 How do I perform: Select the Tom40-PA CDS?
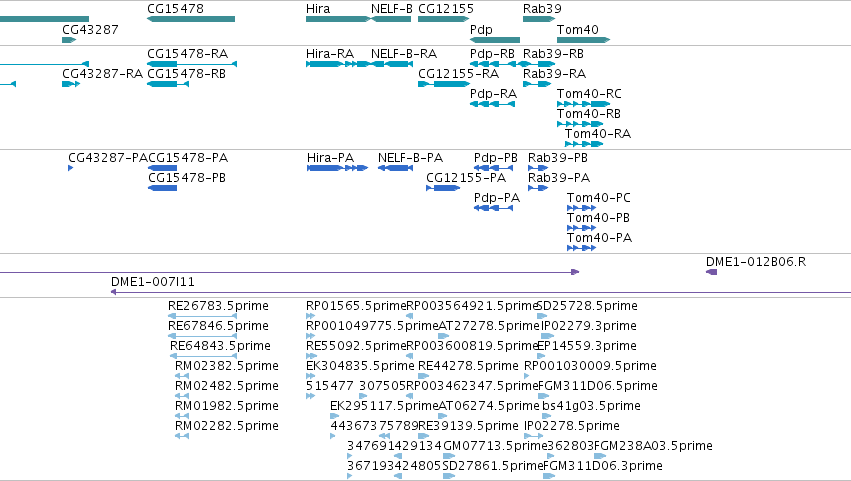click(581, 249)
